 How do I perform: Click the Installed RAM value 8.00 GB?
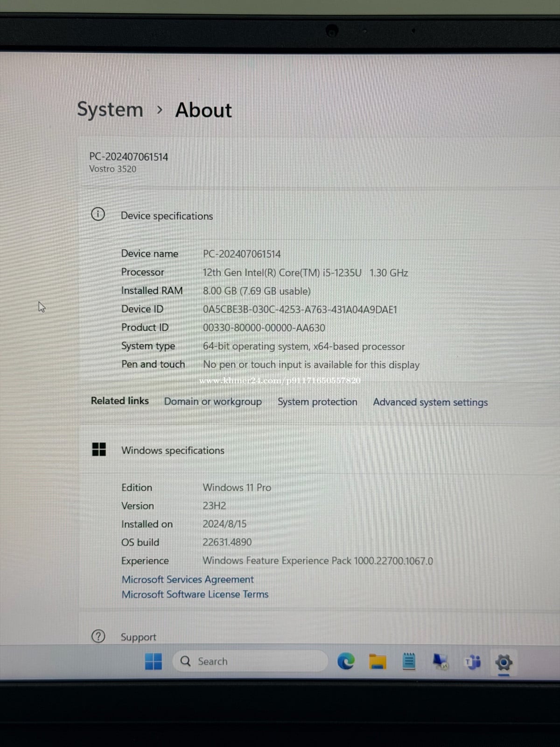click(x=257, y=291)
